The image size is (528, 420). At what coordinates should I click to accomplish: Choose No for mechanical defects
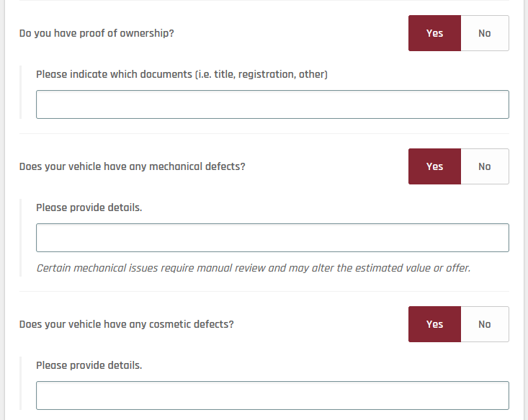tap(484, 166)
